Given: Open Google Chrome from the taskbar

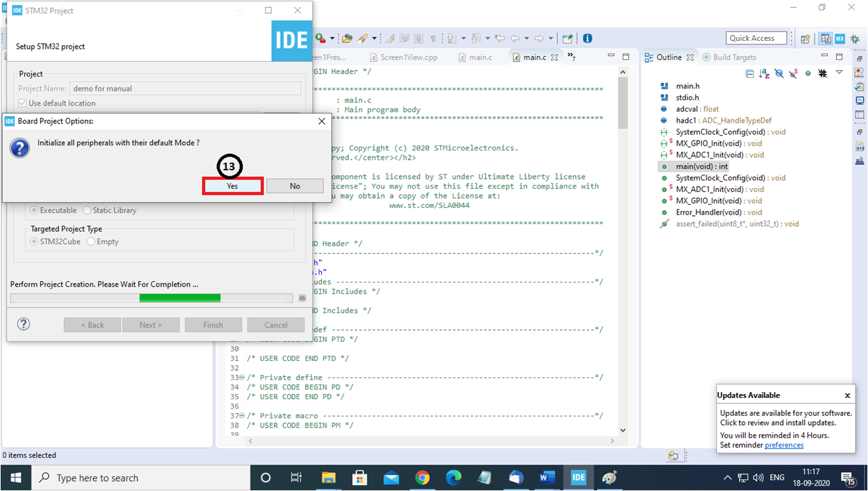Looking at the screenshot, I should point(422,477).
